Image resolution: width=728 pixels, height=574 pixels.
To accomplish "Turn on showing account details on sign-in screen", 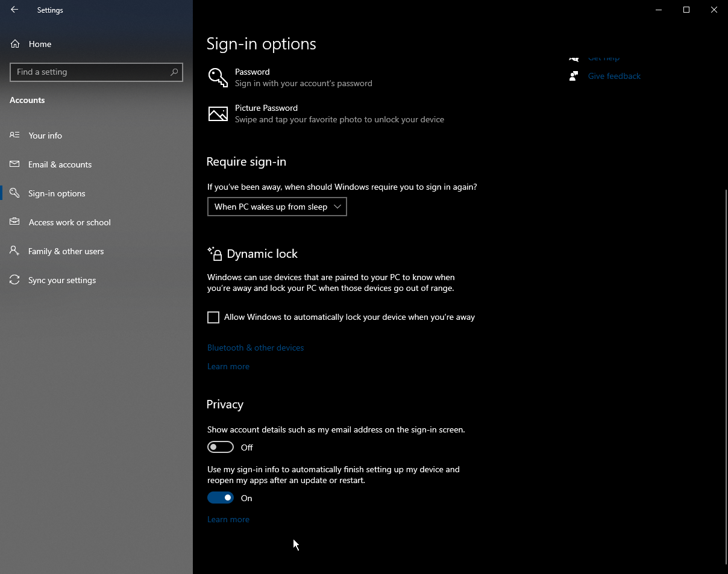I will click(220, 447).
